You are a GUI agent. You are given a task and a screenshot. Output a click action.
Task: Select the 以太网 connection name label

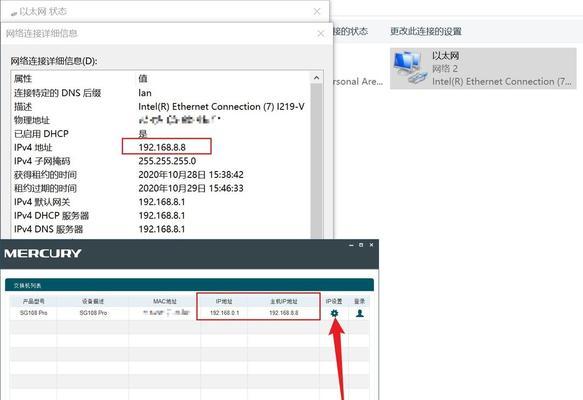click(445, 56)
